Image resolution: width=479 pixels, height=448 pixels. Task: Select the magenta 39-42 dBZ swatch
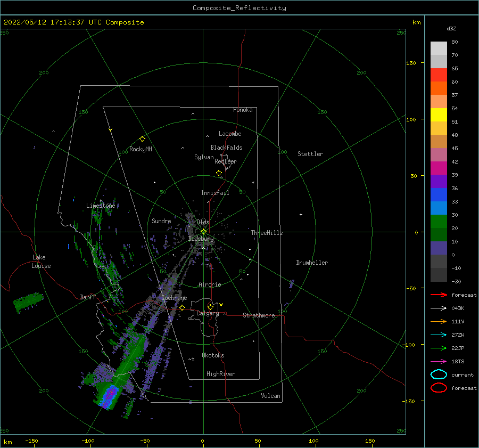[439, 168]
